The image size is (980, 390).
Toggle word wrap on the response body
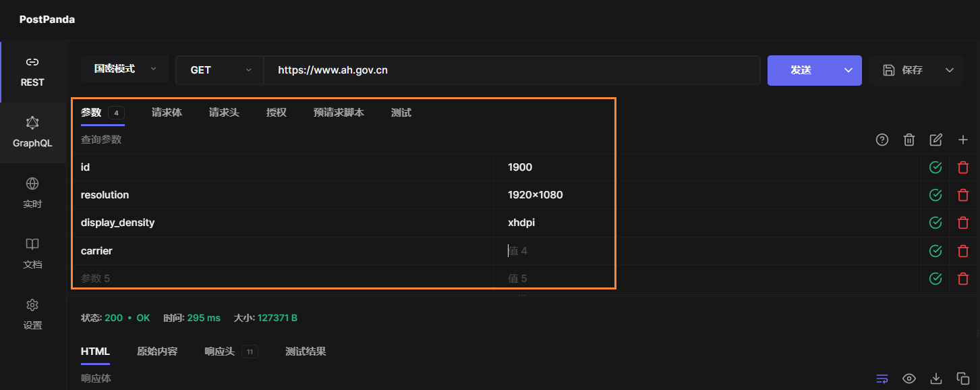[x=882, y=379]
